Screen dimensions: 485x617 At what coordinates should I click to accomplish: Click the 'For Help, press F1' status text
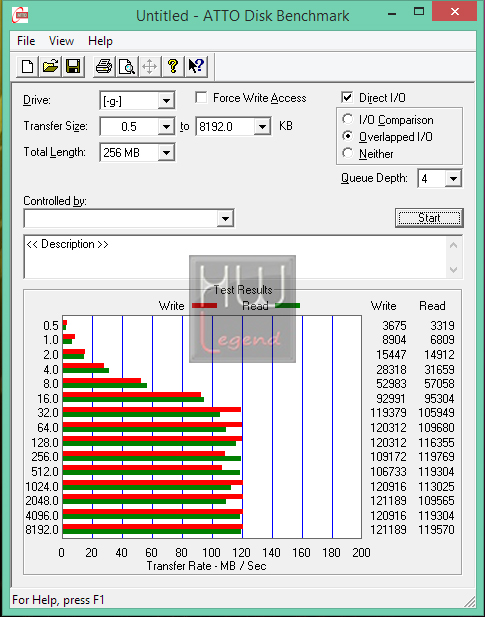[x=58, y=600]
